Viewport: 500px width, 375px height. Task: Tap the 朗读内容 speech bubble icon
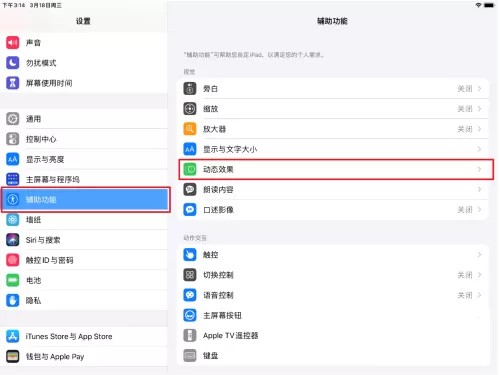point(190,189)
